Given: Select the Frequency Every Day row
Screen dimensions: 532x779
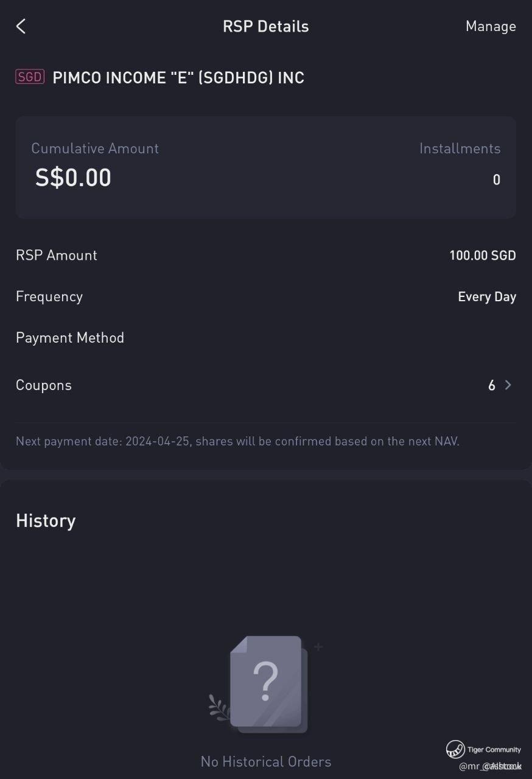Looking at the screenshot, I should click(x=266, y=296).
